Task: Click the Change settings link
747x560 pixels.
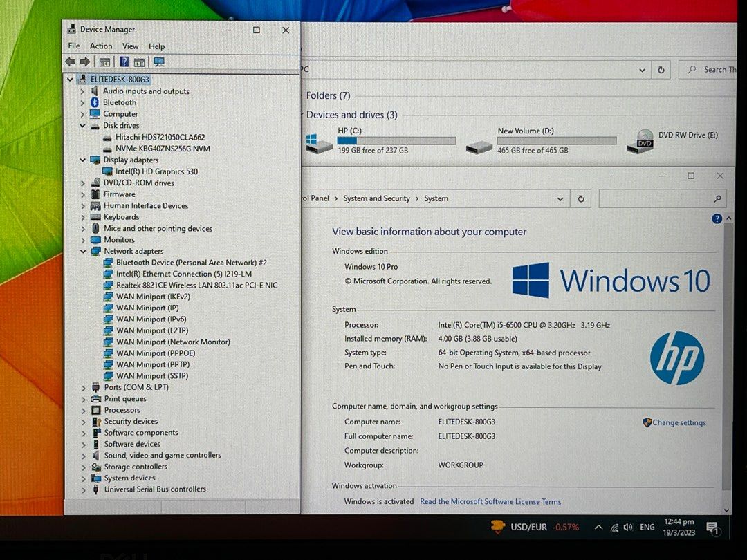Action: point(679,422)
